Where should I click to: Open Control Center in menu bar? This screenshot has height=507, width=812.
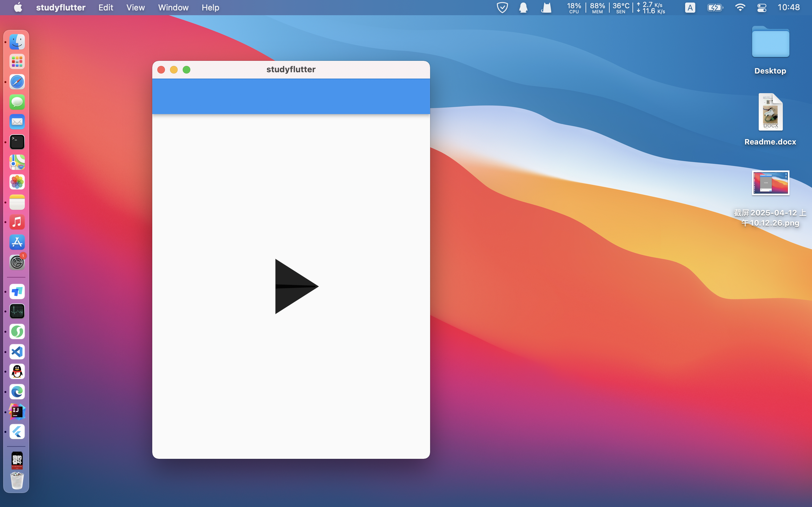[x=762, y=7]
